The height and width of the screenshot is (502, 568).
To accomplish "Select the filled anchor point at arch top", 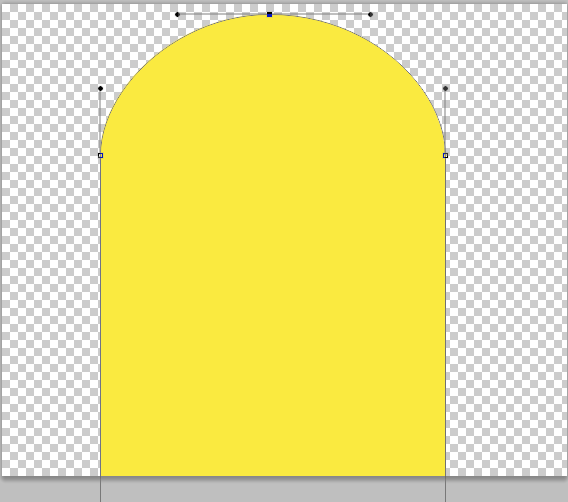I will coord(270,14).
